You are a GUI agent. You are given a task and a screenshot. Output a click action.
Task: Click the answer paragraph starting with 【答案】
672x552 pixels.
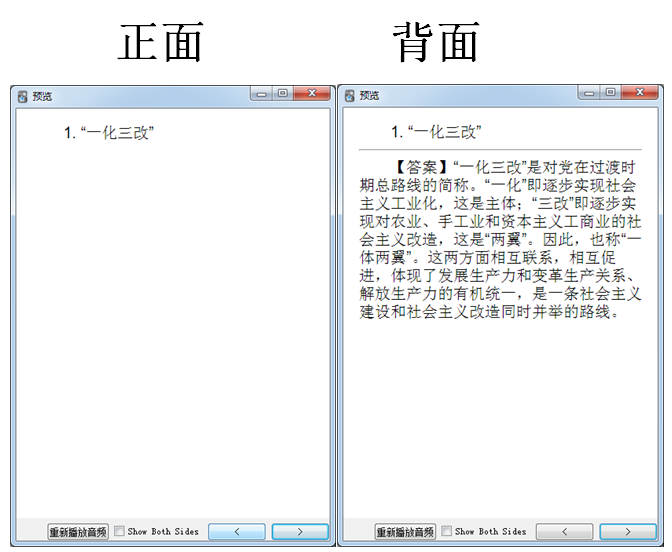tap(500, 240)
